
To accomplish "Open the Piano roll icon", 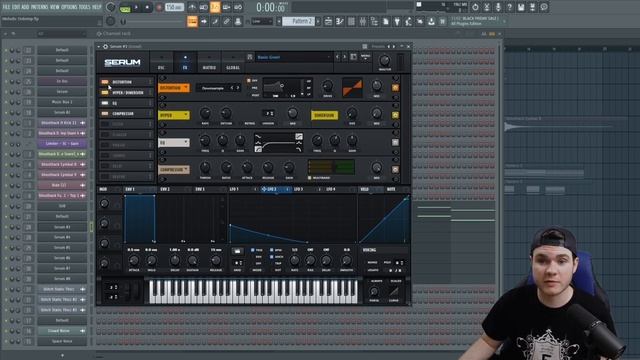I will (340, 22).
